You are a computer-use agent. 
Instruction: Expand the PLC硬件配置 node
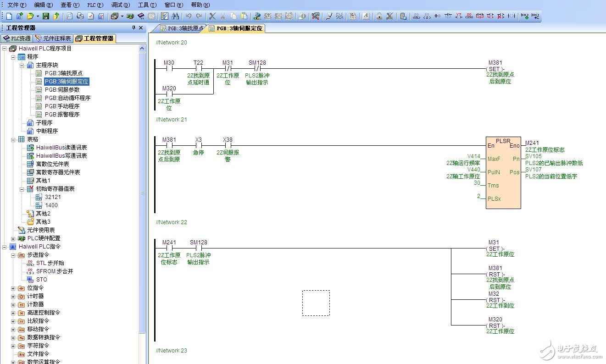point(13,238)
